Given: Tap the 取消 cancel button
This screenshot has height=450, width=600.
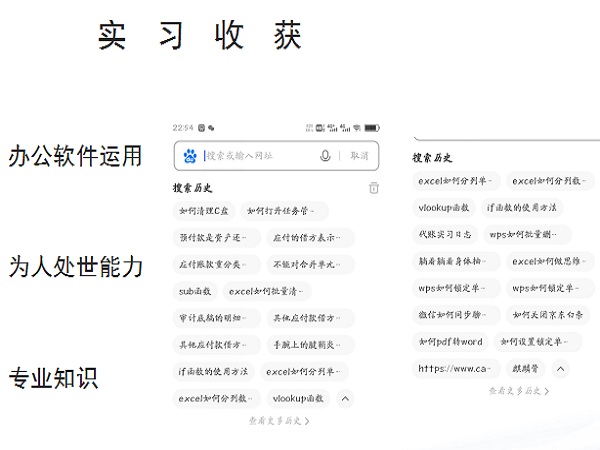Looking at the screenshot, I should tap(359, 156).
